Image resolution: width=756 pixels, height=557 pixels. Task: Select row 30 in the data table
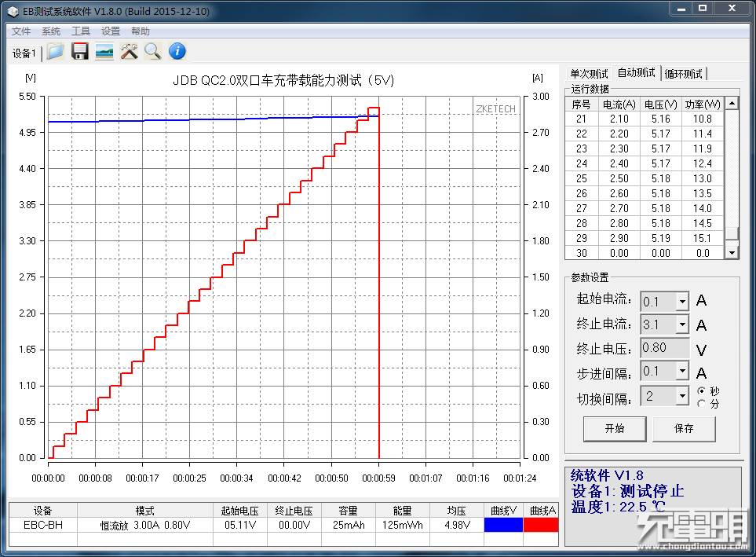click(645, 253)
